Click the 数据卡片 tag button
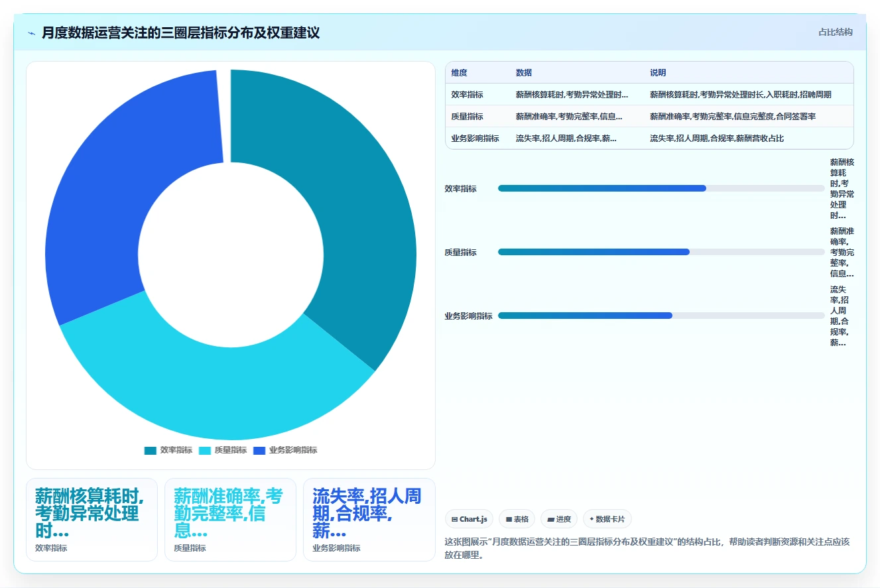880x588 pixels. (x=607, y=519)
